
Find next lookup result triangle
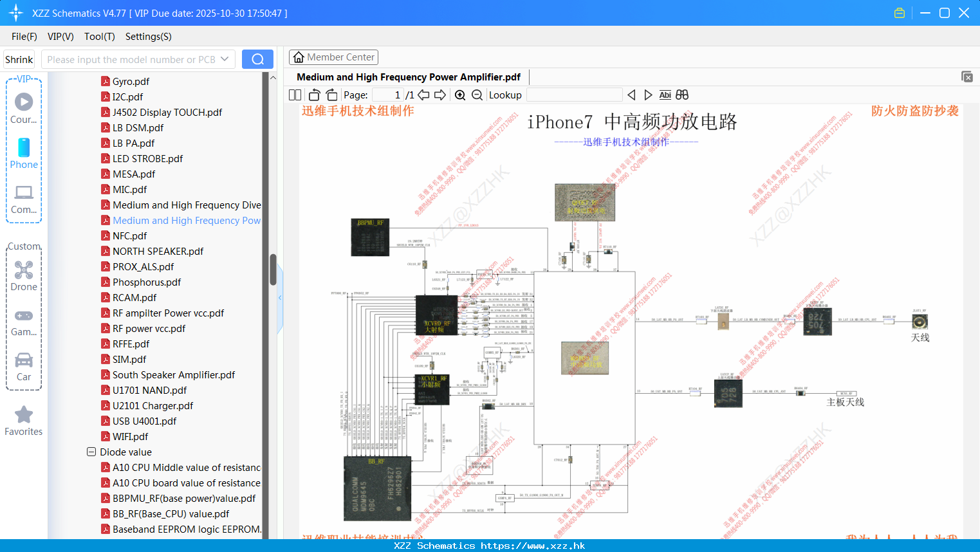(648, 95)
